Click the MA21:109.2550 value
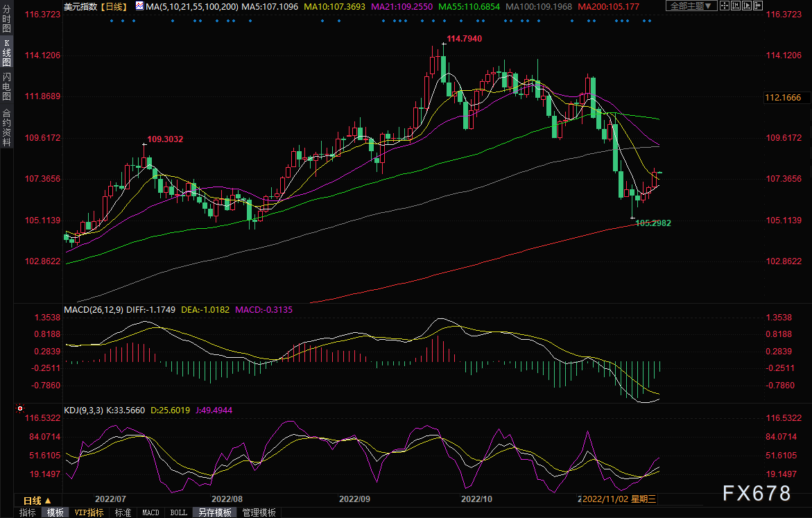This screenshot has width=812, height=518. coord(402,7)
